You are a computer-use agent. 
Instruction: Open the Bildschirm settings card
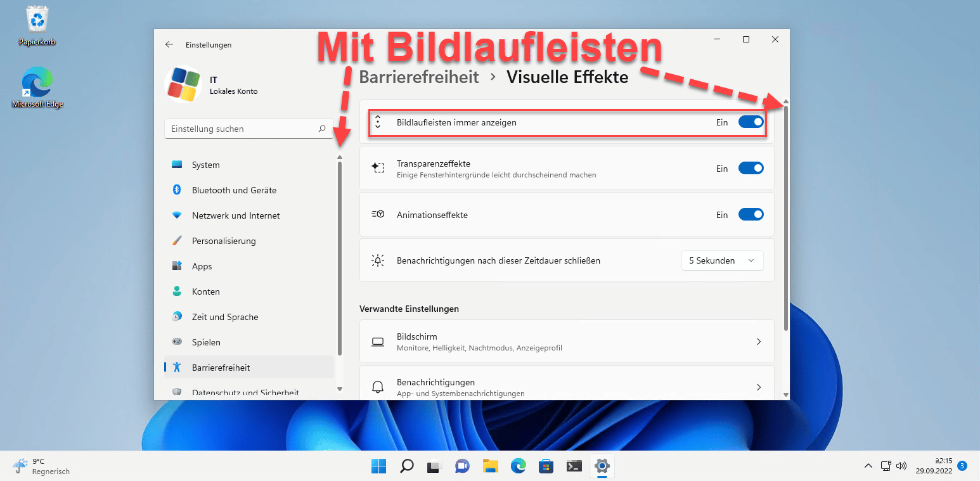(567, 342)
